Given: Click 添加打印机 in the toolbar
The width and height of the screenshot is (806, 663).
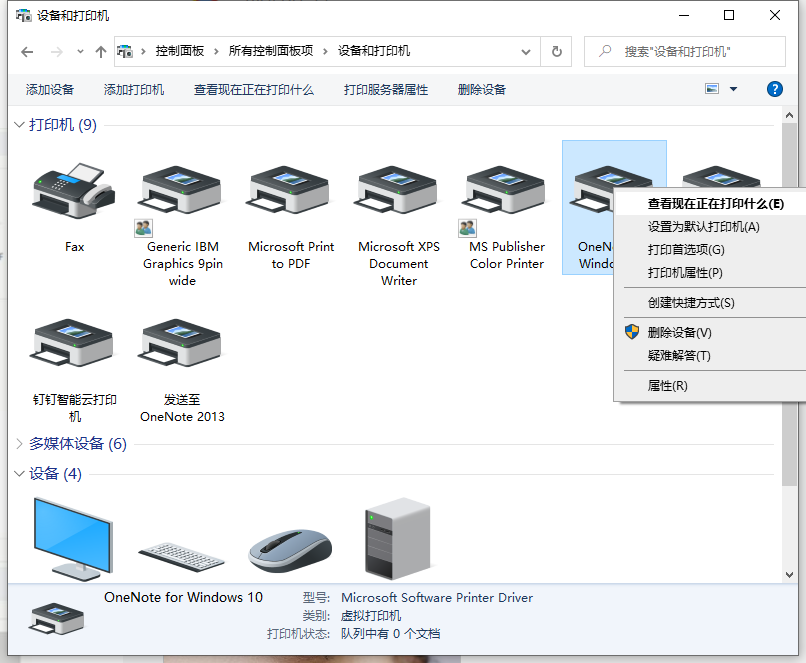Looking at the screenshot, I should tap(134, 89).
